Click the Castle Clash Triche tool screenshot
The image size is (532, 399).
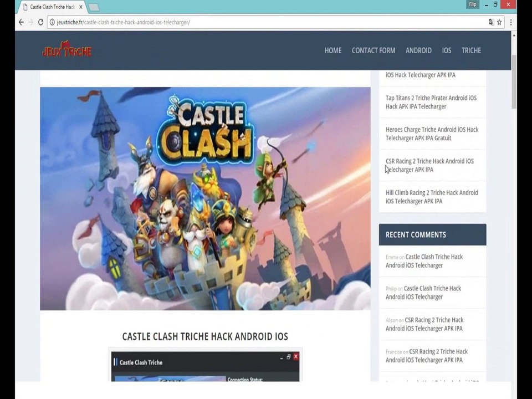(205, 366)
